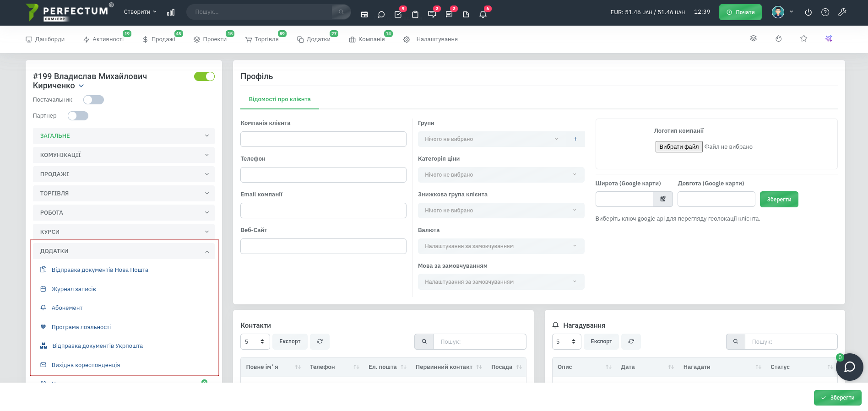Click the plus icon to add a group
868x411 pixels.
575,139
